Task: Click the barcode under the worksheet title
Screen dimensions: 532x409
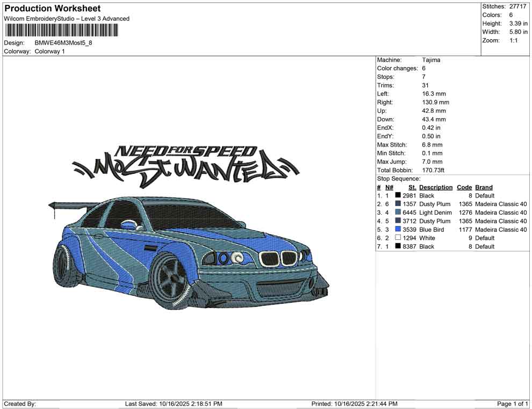Action: 61,31
